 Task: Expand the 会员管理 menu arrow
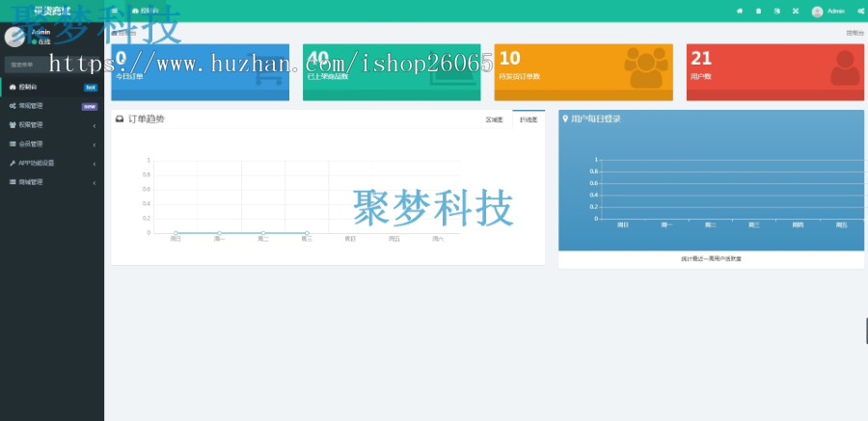[95, 145]
